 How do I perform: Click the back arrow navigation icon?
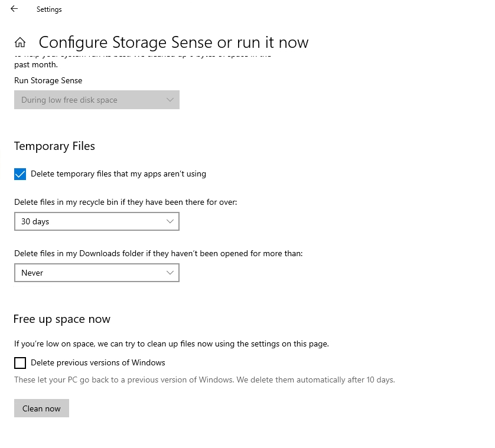[x=14, y=9]
